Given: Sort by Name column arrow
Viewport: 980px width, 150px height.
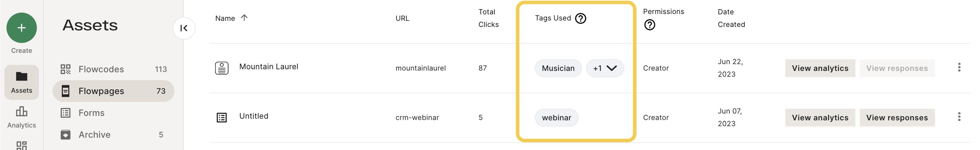Looking at the screenshot, I should point(244,17).
